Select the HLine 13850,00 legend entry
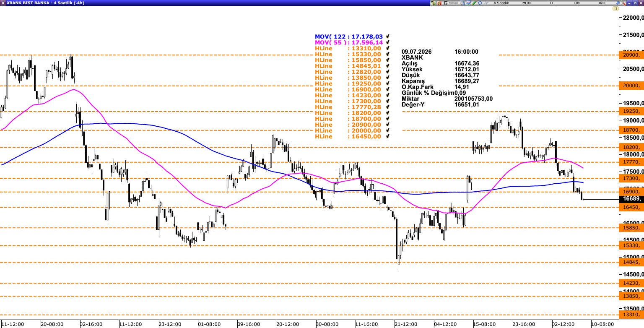Screen dimensions: 644x328 click(x=348, y=78)
